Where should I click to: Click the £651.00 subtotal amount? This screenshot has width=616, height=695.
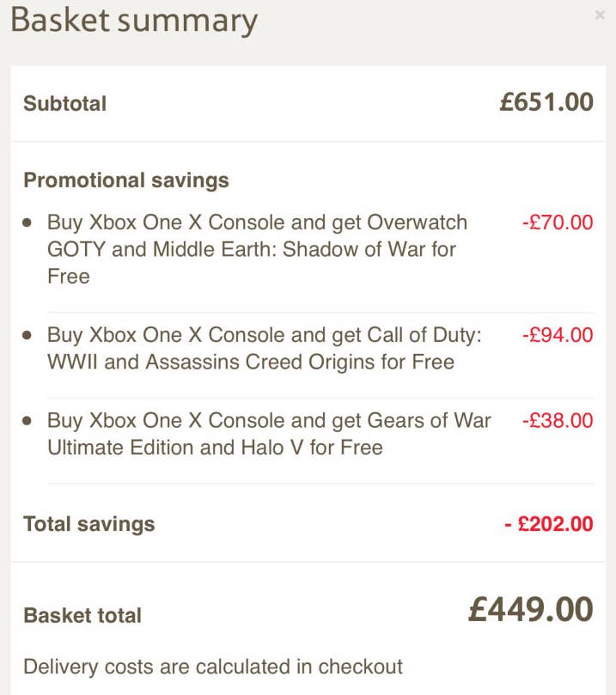point(546,102)
